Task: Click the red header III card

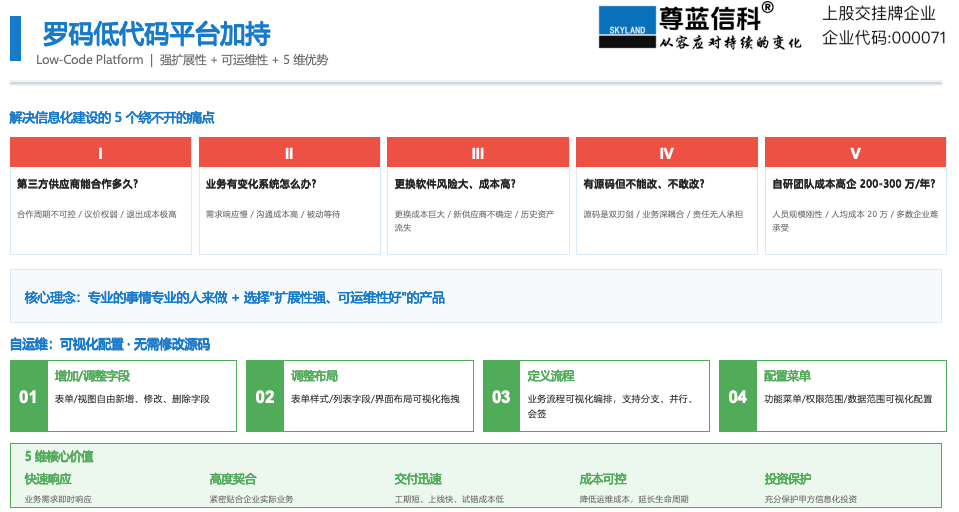Action: point(478,153)
